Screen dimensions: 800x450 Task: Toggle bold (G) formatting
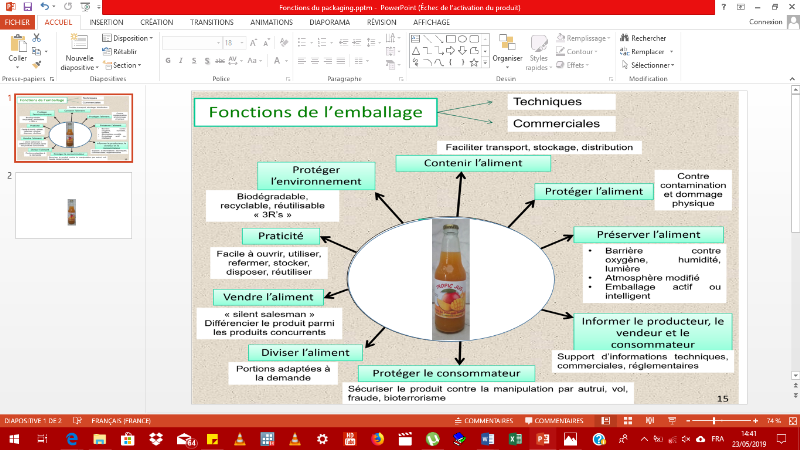(x=167, y=58)
